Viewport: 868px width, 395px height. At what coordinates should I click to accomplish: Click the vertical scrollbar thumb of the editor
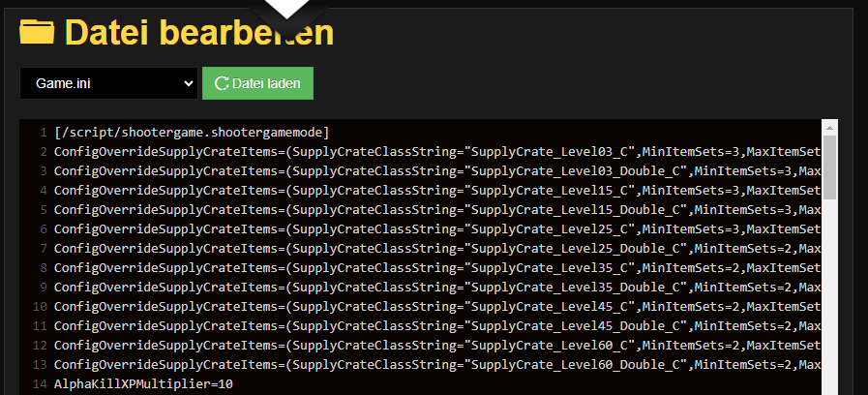coord(830,167)
